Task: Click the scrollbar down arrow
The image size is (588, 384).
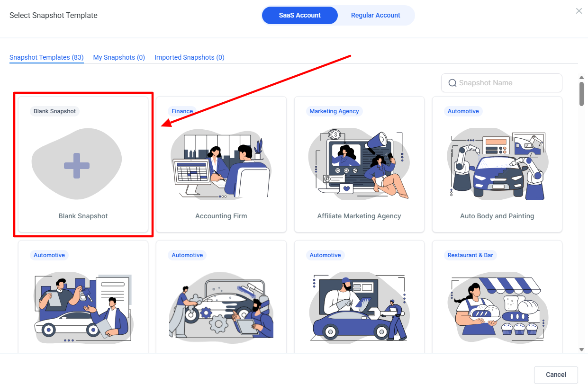Action: click(581, 349)
